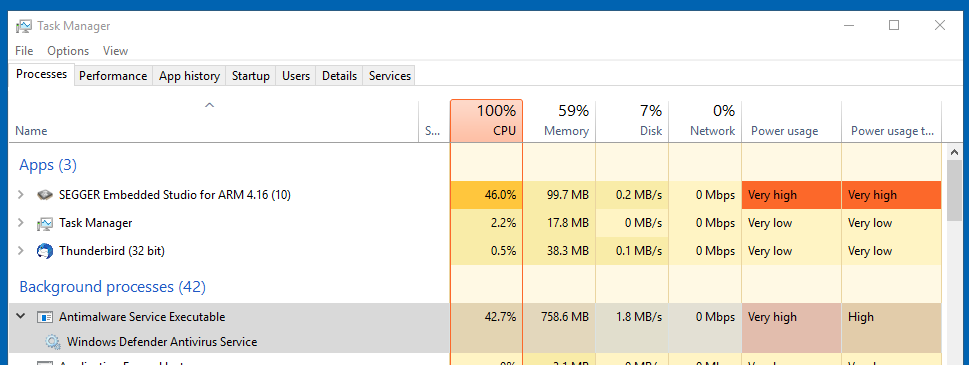Sort by the Network column header
The image size is (969, 365).
705,121
